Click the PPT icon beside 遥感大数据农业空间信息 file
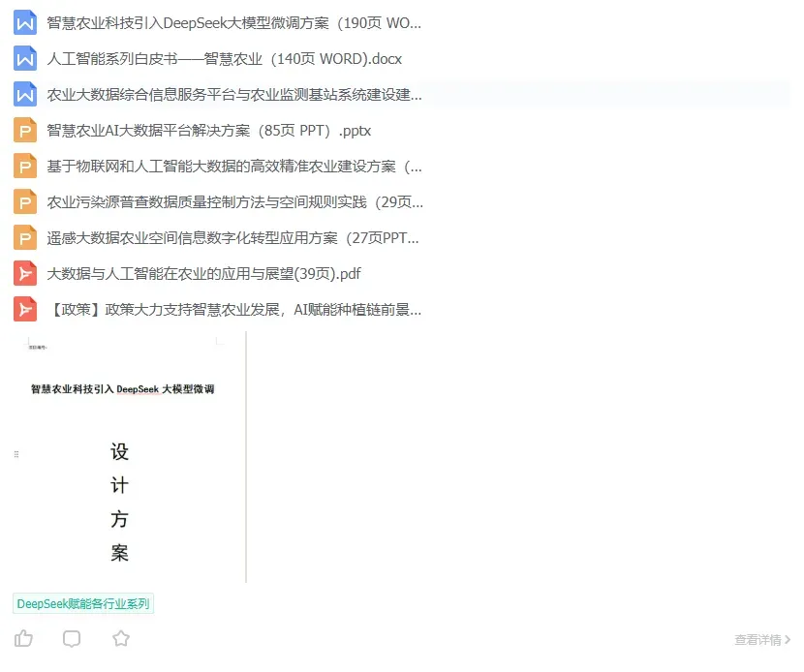This screenshot has width=804, height=672. click(x=24, y=238)
